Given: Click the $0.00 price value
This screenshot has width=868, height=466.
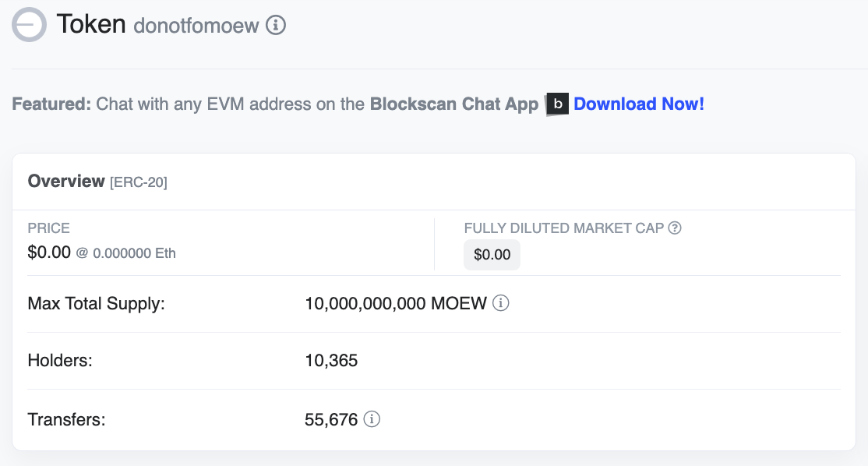Looking at the screenshot, I should [49, 252].
